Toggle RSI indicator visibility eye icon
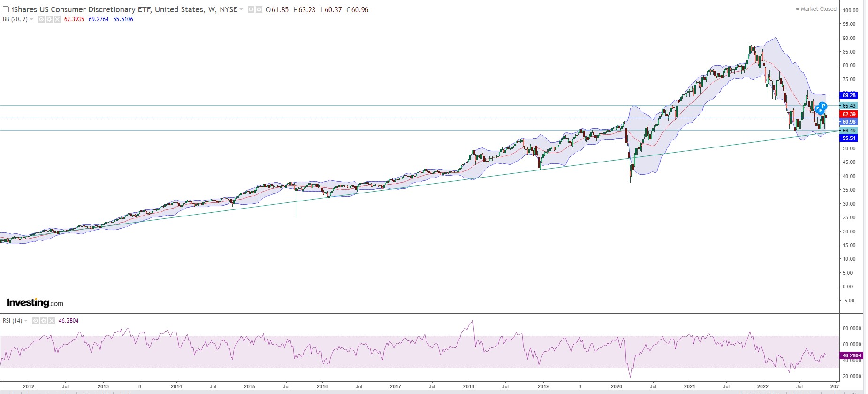 36,321
